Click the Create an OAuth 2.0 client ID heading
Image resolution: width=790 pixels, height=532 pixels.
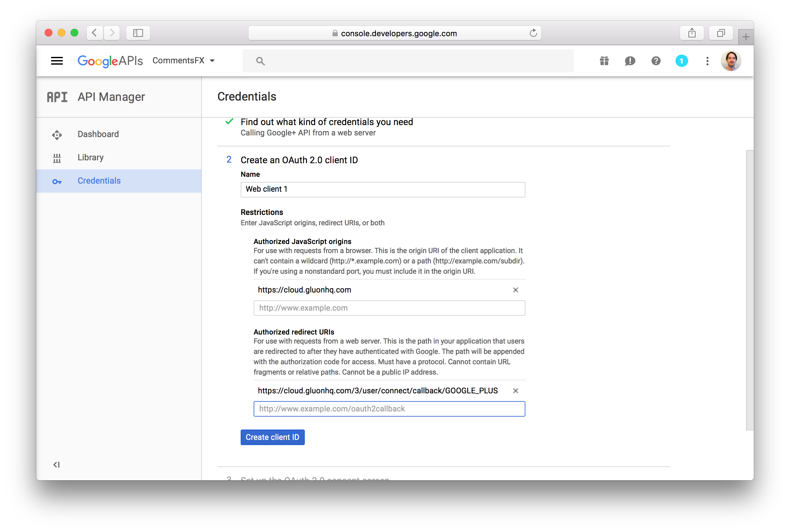[x=299, y=160]
